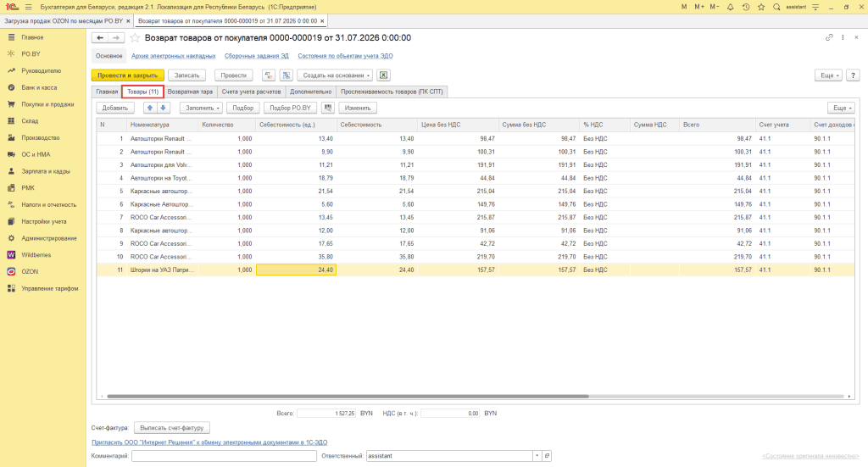
Task: Go back with the left arrow
Action: (100, 37)
